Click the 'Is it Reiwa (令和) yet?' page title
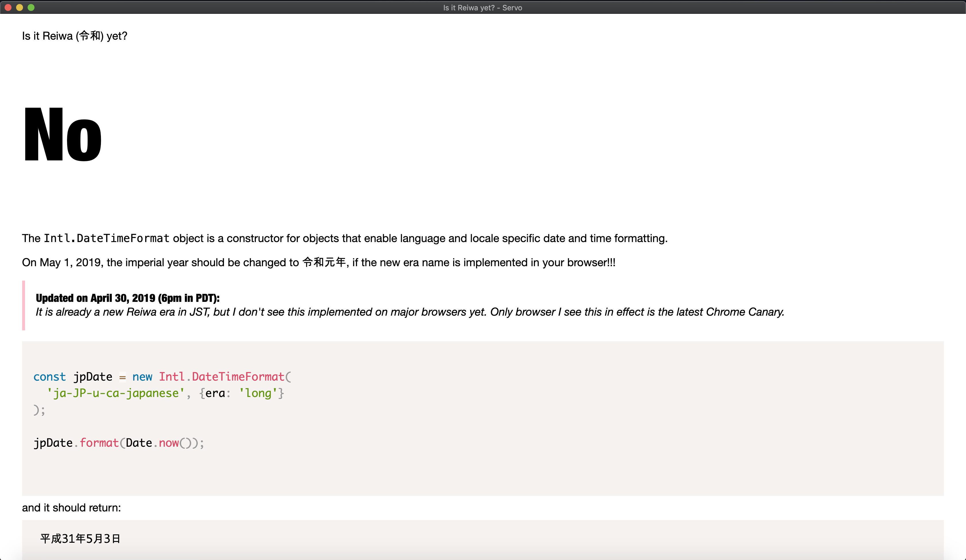966x560 pixels. [74, 36]
